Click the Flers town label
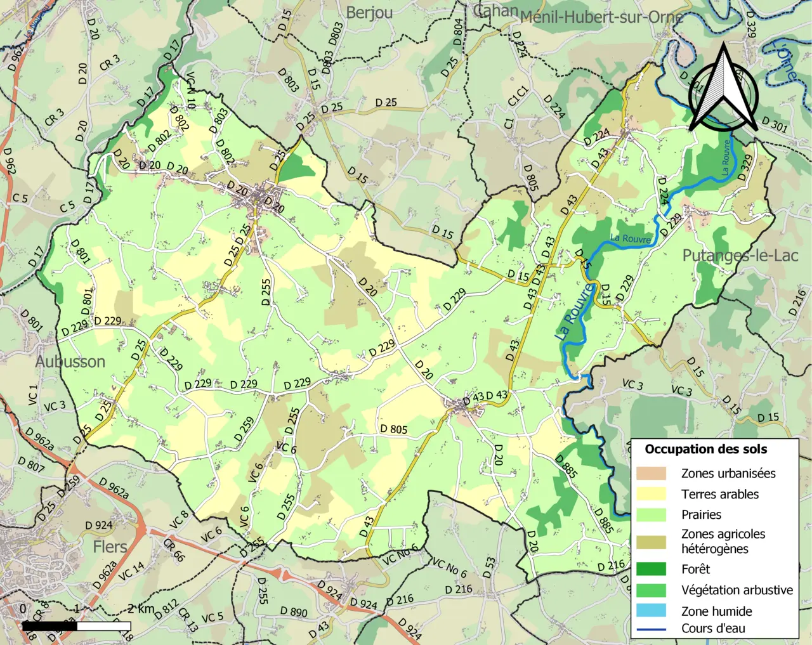This screenshot has width=812, height=645. point(110,547)
